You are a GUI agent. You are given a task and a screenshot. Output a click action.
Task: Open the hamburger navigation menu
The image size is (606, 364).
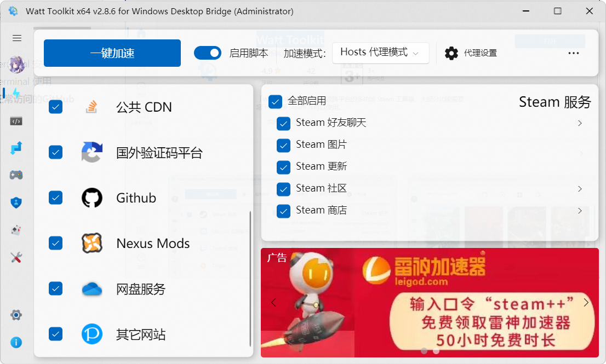coord(16,38)
